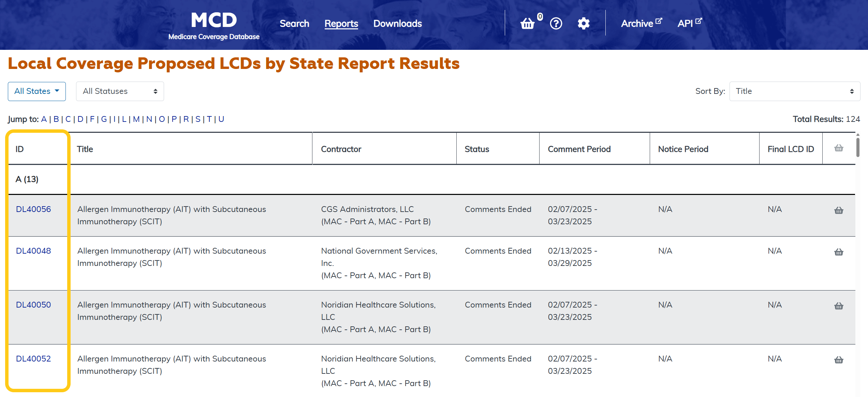Expand the All States dropdown
Screen dimensions: 868x397
pos(37,91)
